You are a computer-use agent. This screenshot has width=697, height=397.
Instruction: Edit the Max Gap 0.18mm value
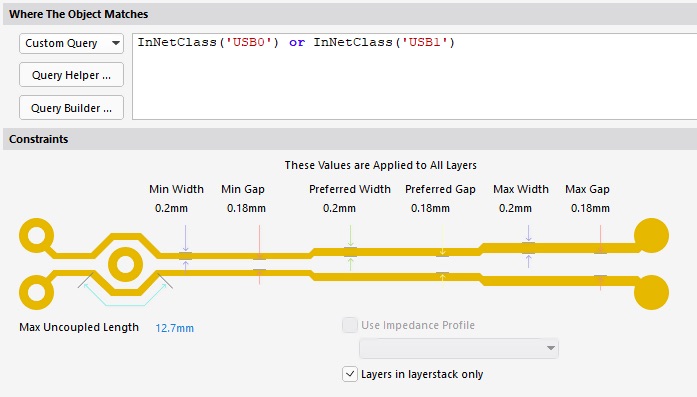click(590, 208)
